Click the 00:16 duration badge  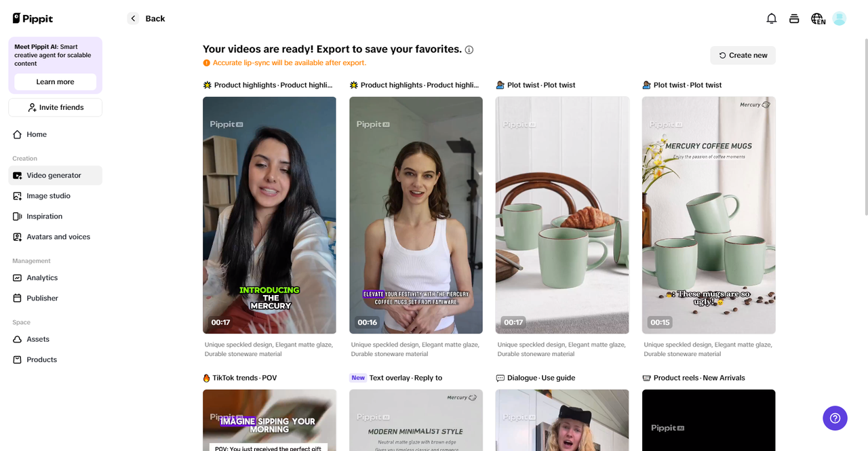tap(367, 322)
